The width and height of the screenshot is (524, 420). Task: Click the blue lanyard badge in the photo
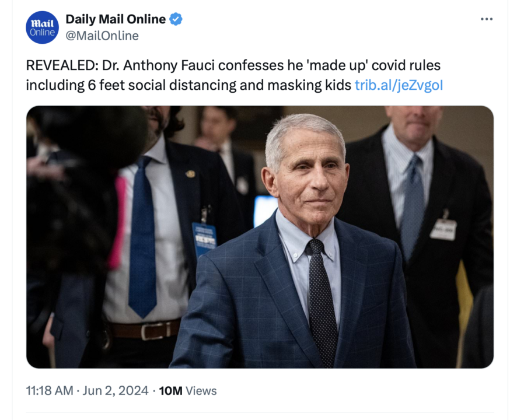click(x=204, y=239)
